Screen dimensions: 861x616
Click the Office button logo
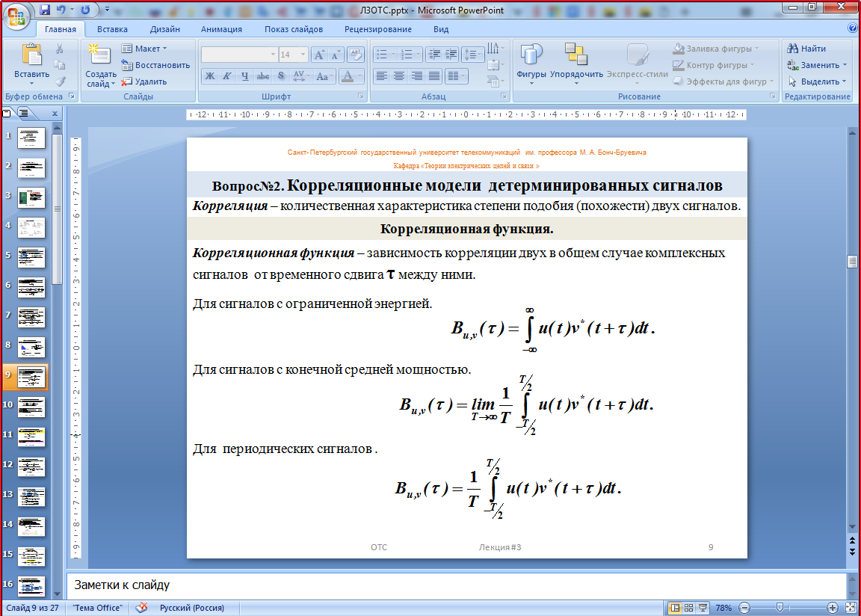[x=16, y=14]
